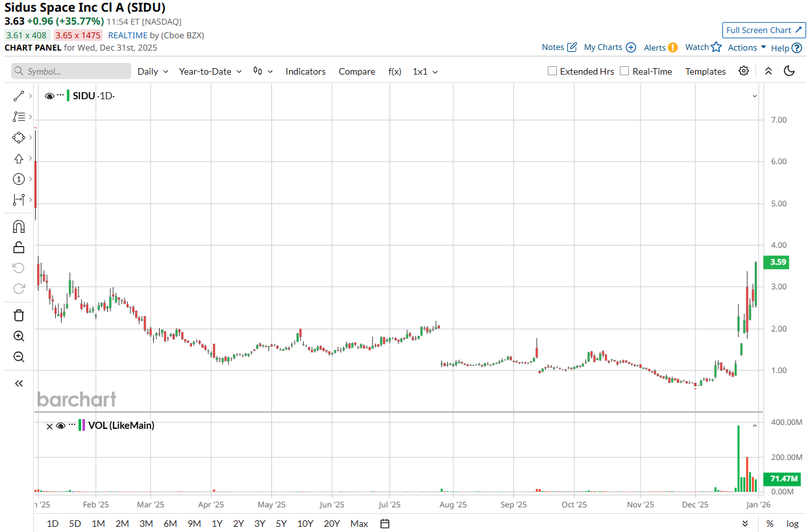The height and width of the screenshot is (532, 810).
Task: Switch to dark mode moon icon
Action: click(790, 71)
